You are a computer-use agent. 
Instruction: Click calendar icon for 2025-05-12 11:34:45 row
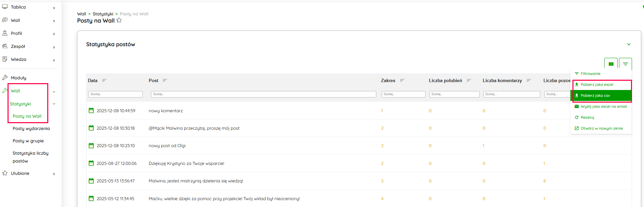click(x=91, y=198)
